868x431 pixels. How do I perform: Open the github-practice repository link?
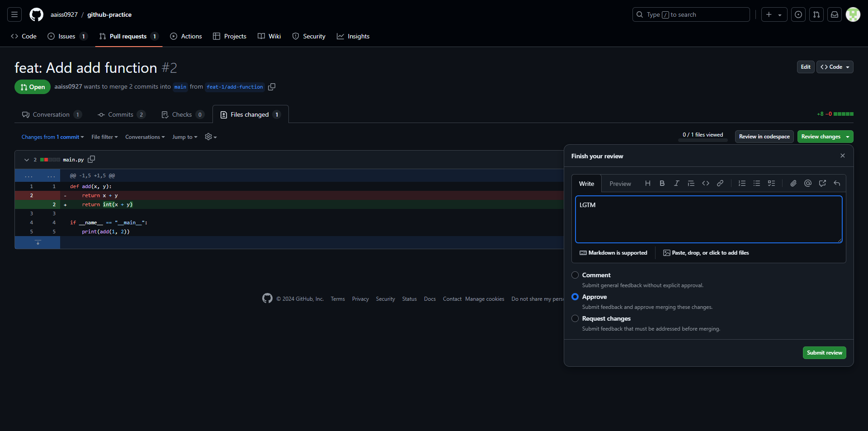tap(109, 14)
